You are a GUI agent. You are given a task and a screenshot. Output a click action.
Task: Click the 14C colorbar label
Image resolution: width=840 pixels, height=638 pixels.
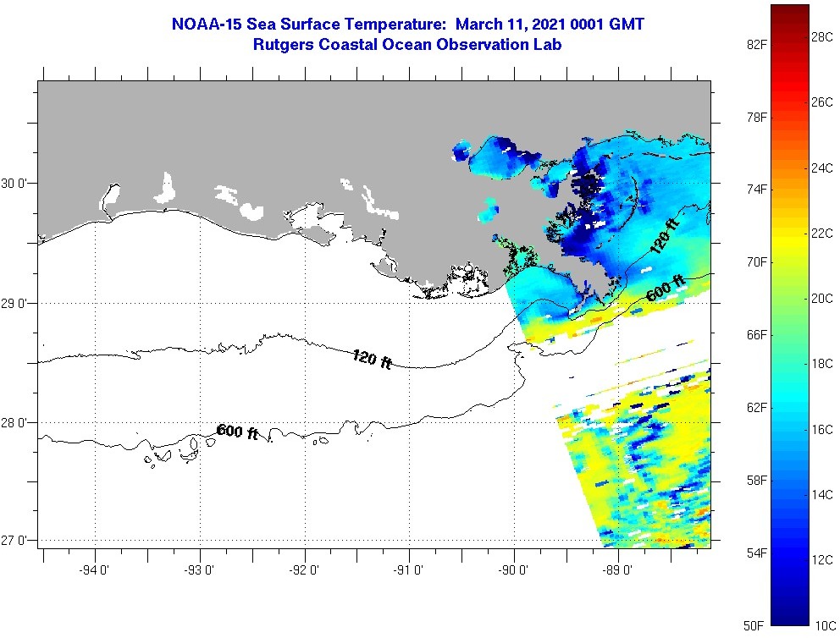pyautogui.click(x=822, y=494)
